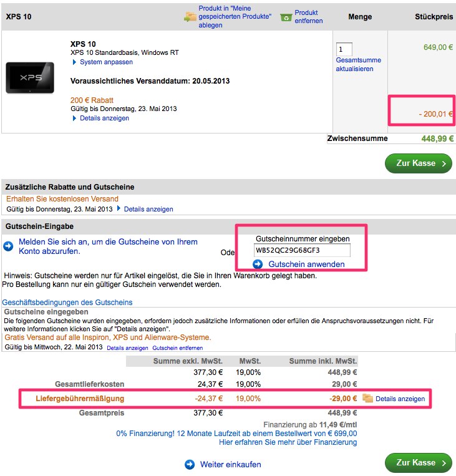Screen dimensions: 456x476
Task: Click blue arrow icon beside Weiter einkaufen
Action: point(190,464)
